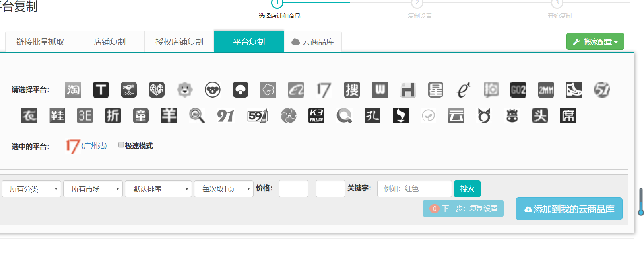The image size is (644, 270).
Task: Select the mushroom platform icon
Action: (x=241, y=90)
